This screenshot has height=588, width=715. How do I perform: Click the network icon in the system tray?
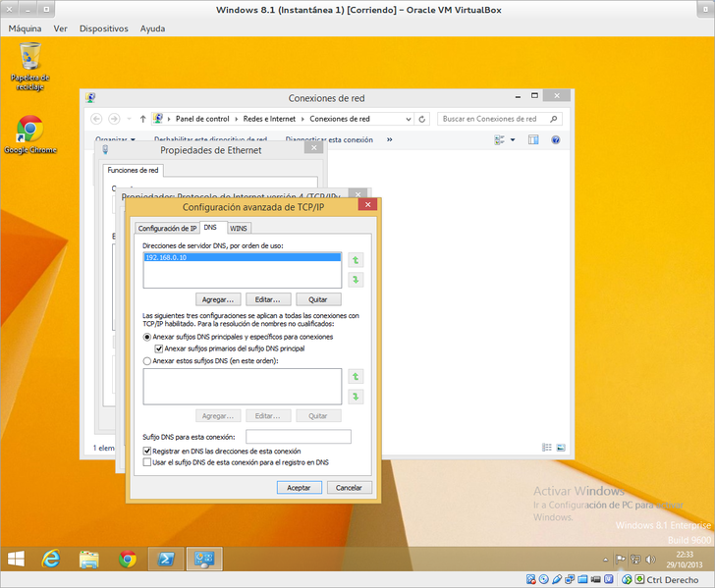(635, 560)
